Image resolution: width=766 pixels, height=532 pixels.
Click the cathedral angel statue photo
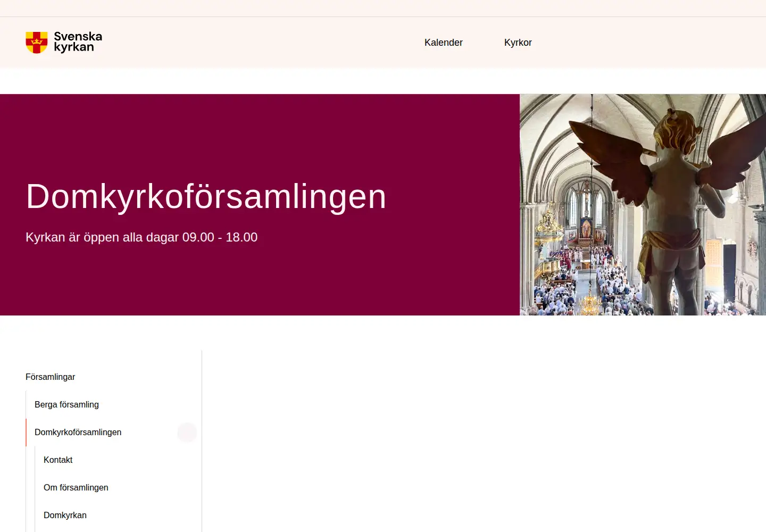[643, 205]
